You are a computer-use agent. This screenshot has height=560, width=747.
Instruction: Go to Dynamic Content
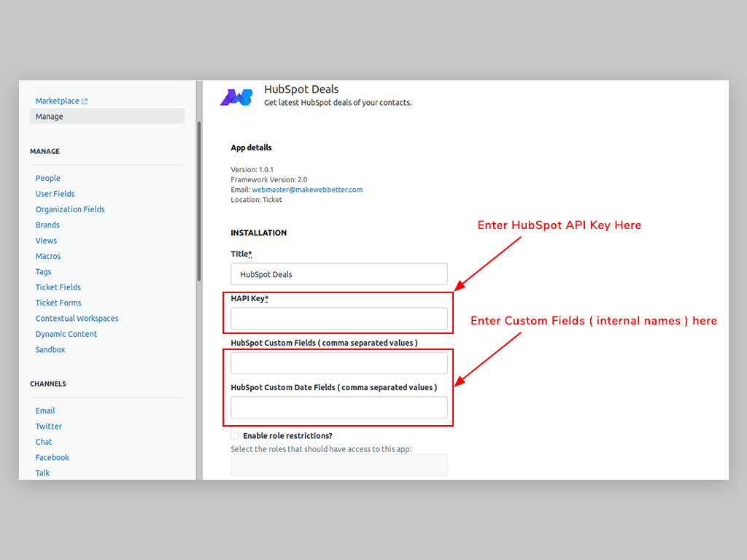(x=66, y=334)
